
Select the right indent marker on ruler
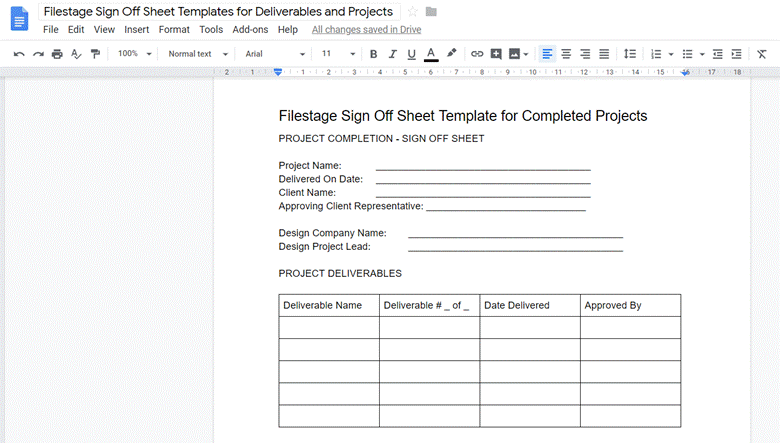tap(685, 73)
